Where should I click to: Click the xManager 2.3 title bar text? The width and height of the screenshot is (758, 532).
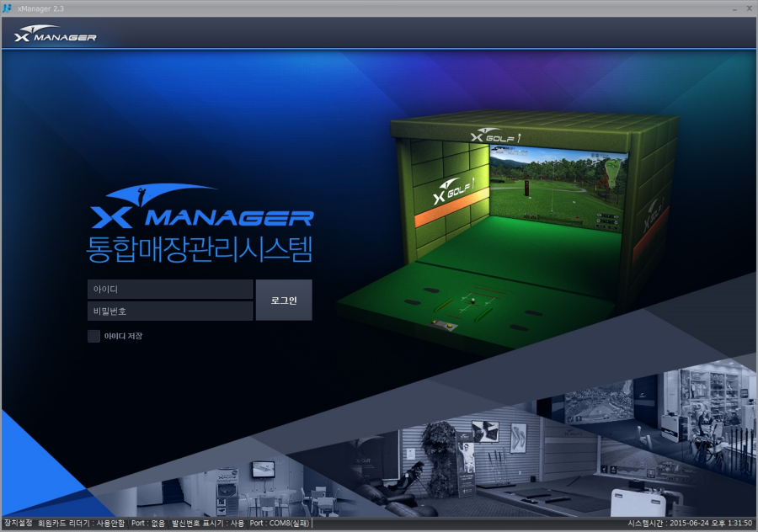tap(41, 8)
